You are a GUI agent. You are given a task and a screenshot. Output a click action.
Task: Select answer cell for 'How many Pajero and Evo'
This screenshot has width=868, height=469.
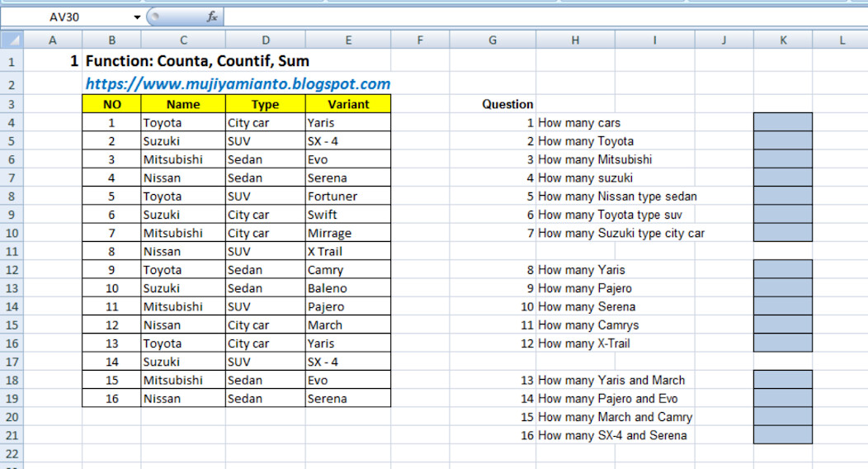point(783,399)
